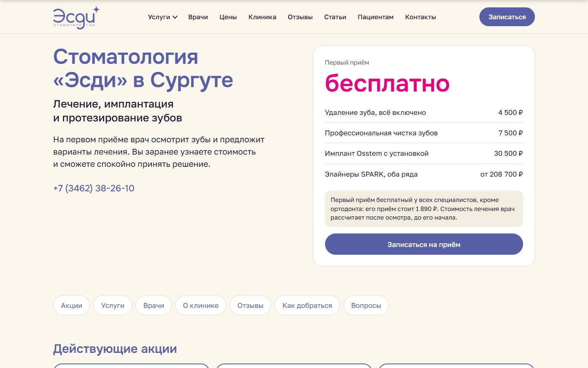Select the Услуги anchor chip
This screenshot has width=588, height=368.
pos(113,305)
